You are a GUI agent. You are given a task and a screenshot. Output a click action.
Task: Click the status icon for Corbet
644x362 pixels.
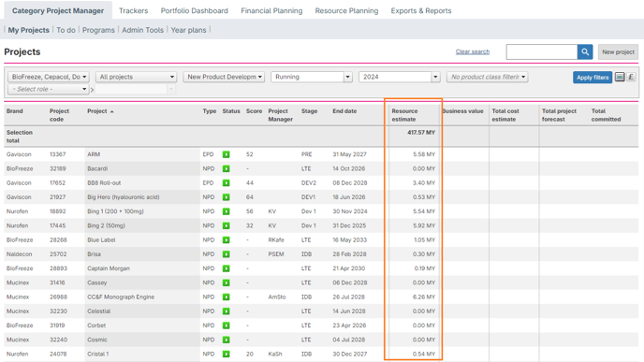[x=227, y=326]
